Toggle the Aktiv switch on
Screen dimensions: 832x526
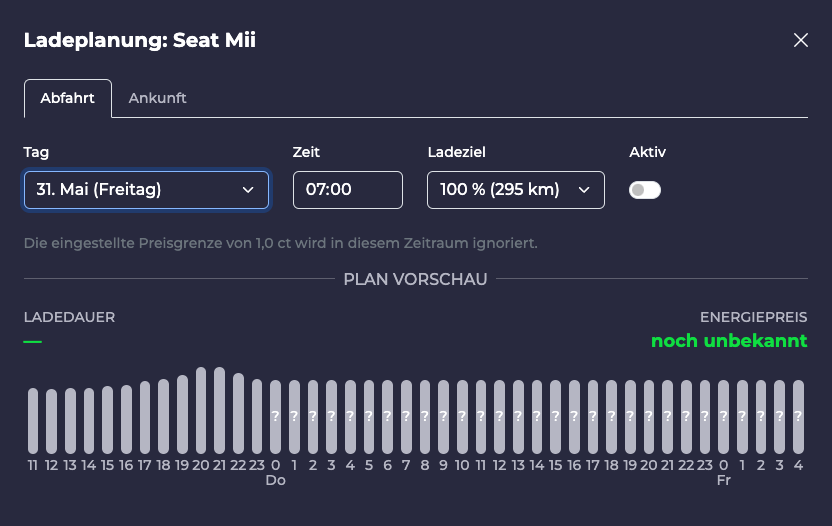point(645,189)
